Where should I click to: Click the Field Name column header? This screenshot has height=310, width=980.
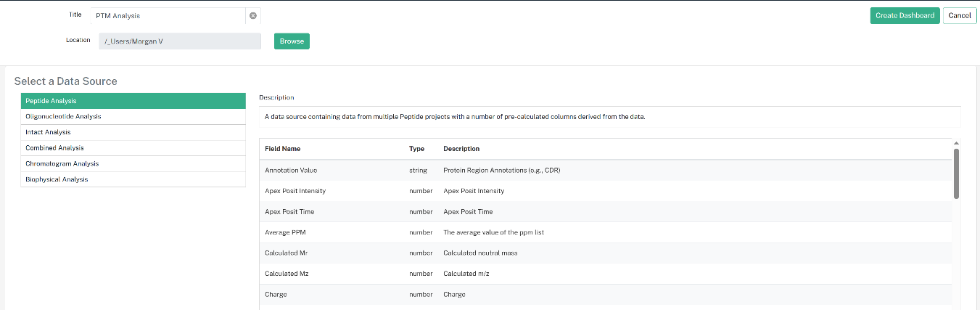click(282, 149)
